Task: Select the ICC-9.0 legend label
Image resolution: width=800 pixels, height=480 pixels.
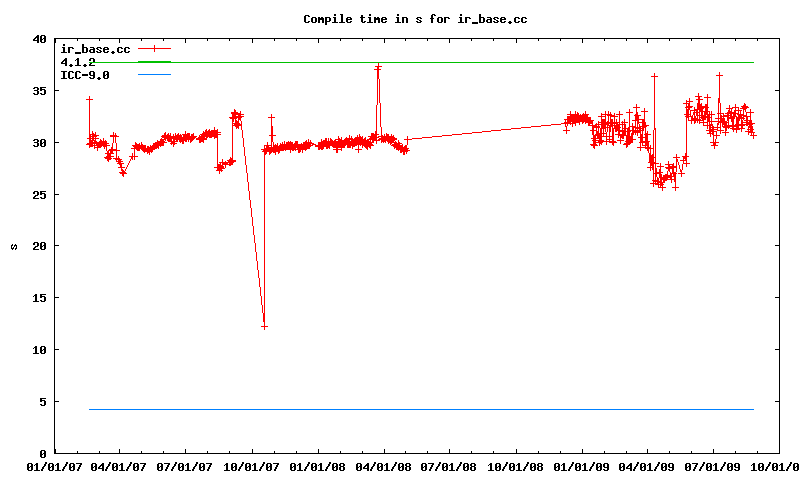Action: [85, 75]
